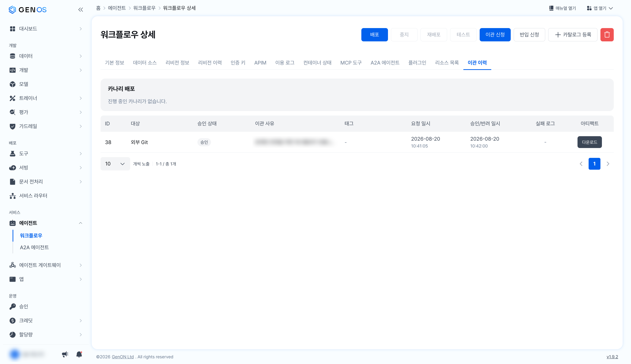
Task: Open the MCP 도구 tab
Action: pyautogui.click(x=351, y=63)
